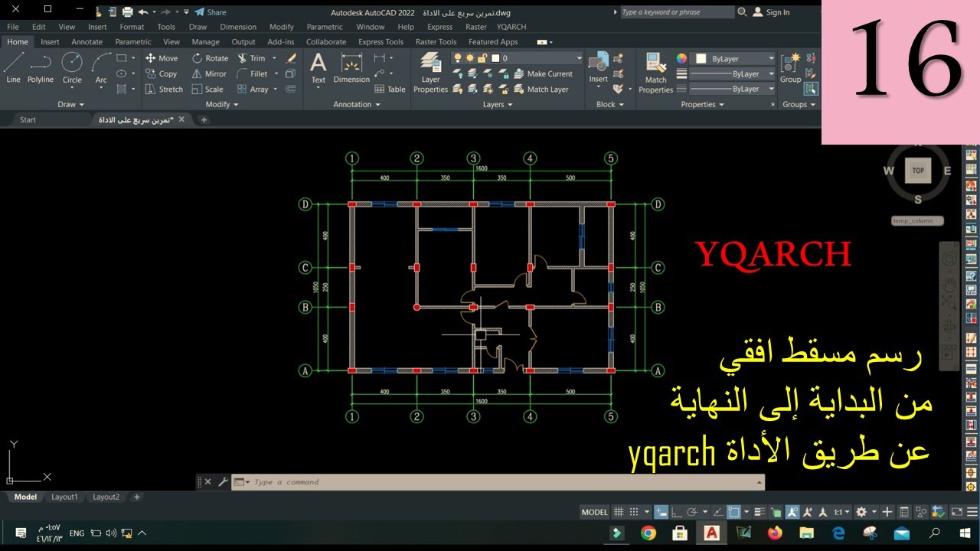
Task: Click the Share button
Action: point(211,12)
